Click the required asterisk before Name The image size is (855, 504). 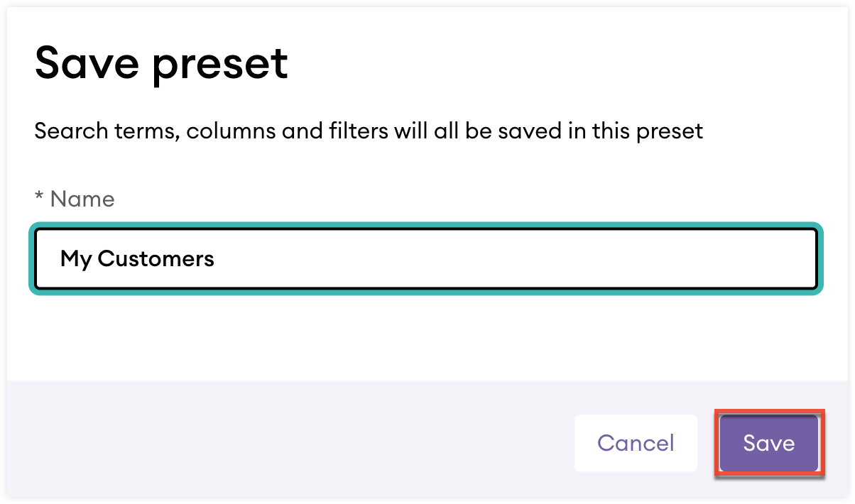pos(39,197)
